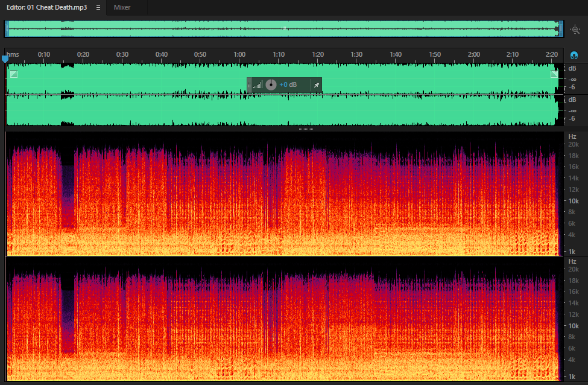Click the HUD volume bars icon
The width and height of the screenshot is (588, 385).
[x=258, y=85]
